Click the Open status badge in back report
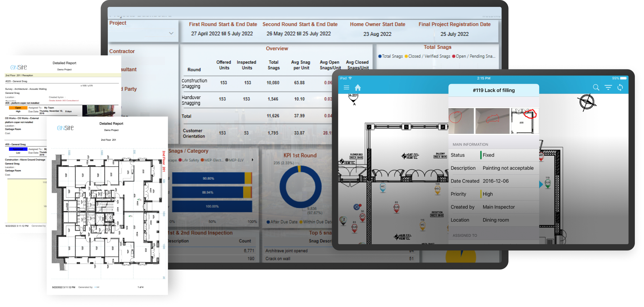644x307 pixels. click(x=18, y=108)
